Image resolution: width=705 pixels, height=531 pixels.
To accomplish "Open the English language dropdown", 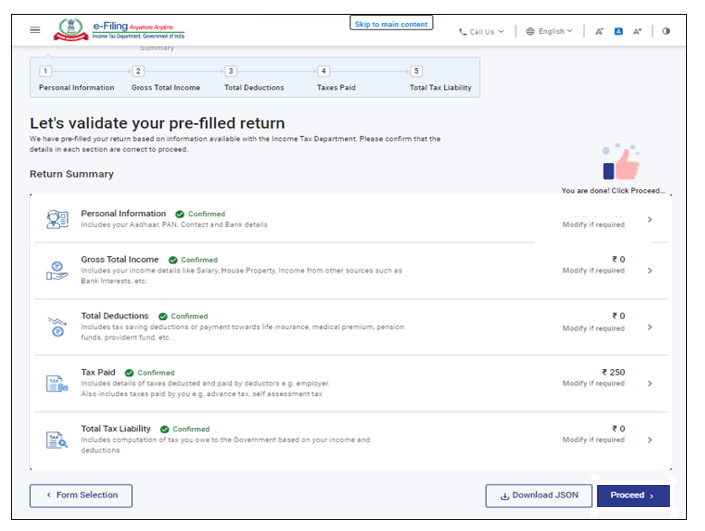I will (550, 31).
